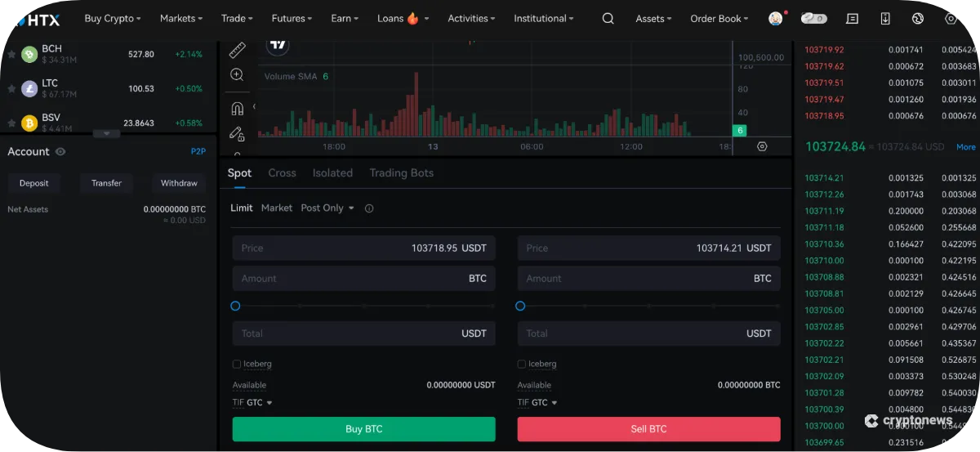Open order type info icon beside Post Only
The width and height of the screenshot is (980, 452).
tap(369, 208)
